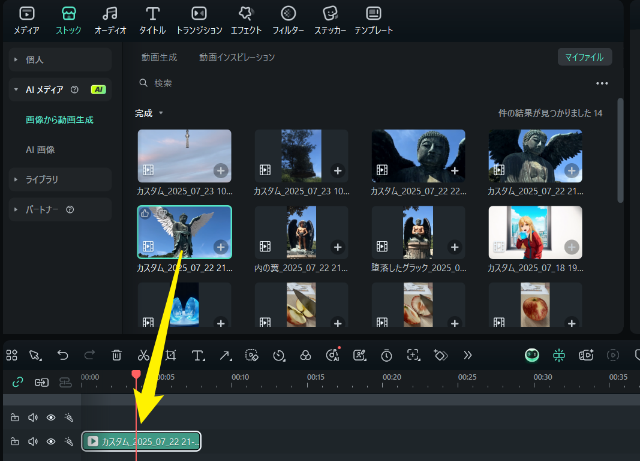
Task: Select the カスタム_2025_07_22 clip on timeline
Action: tap(141, 441)
